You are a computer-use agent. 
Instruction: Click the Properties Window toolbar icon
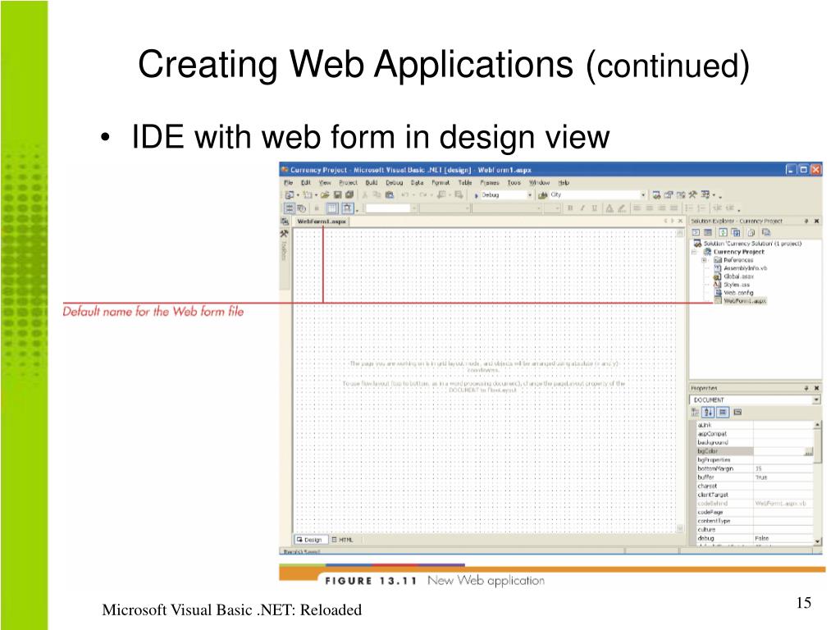click(668, 195)
